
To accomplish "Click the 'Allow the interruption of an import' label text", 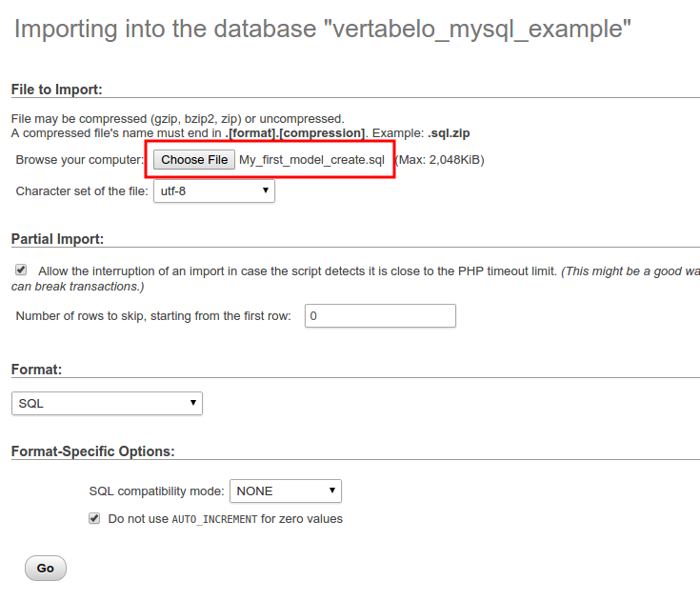I will (297, 271).
